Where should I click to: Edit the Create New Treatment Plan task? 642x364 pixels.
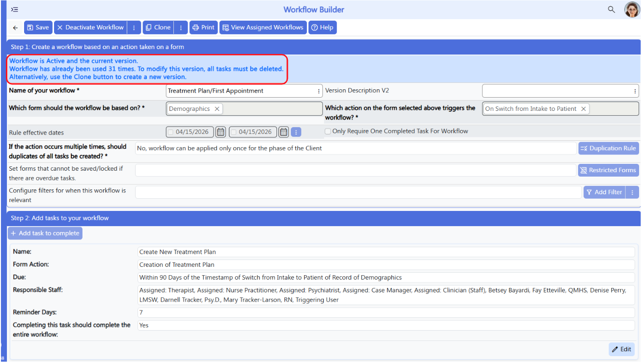coord(621,349)
